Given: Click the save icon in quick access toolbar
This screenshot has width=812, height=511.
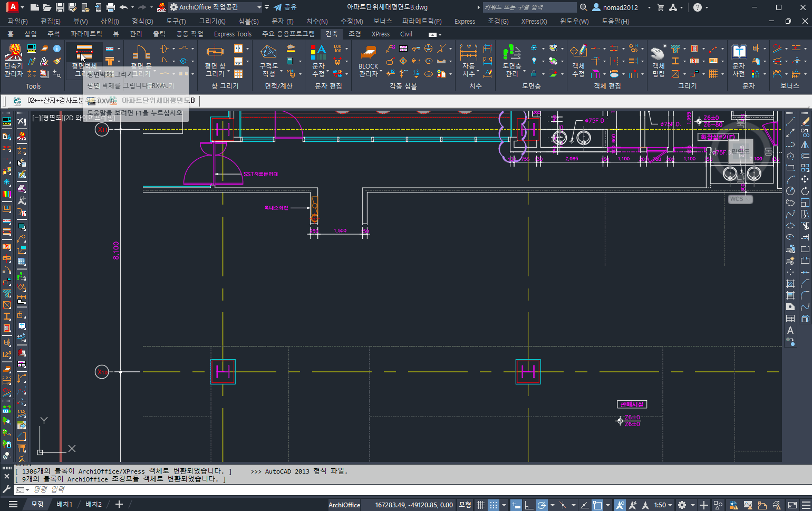Looking at the screenshot, I should coord(60,7).
